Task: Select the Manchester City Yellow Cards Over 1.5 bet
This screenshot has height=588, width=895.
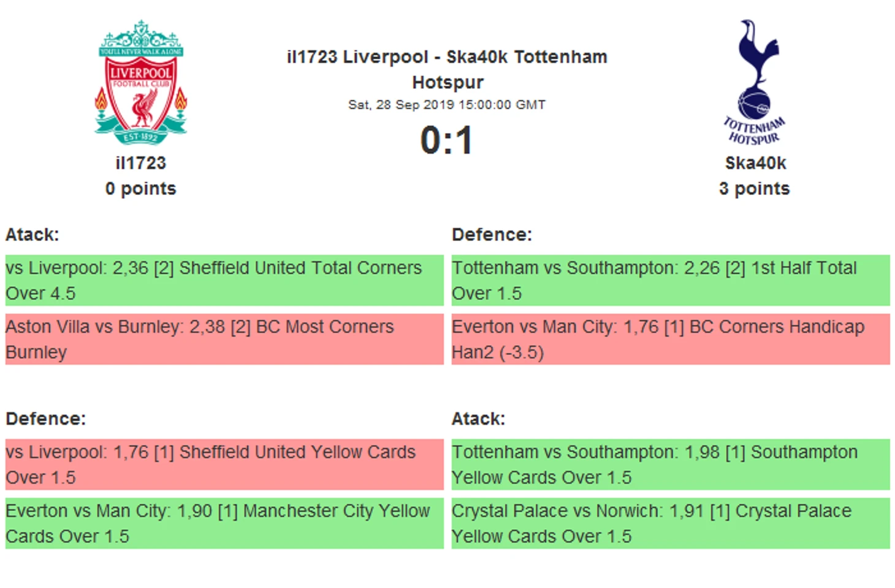Action: [x=224, y=523]
